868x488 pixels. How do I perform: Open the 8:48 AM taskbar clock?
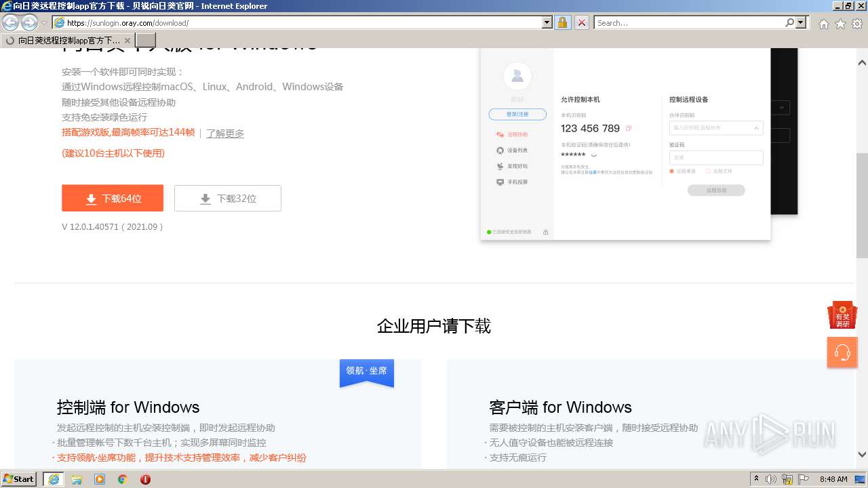click(x=833, y=479)
